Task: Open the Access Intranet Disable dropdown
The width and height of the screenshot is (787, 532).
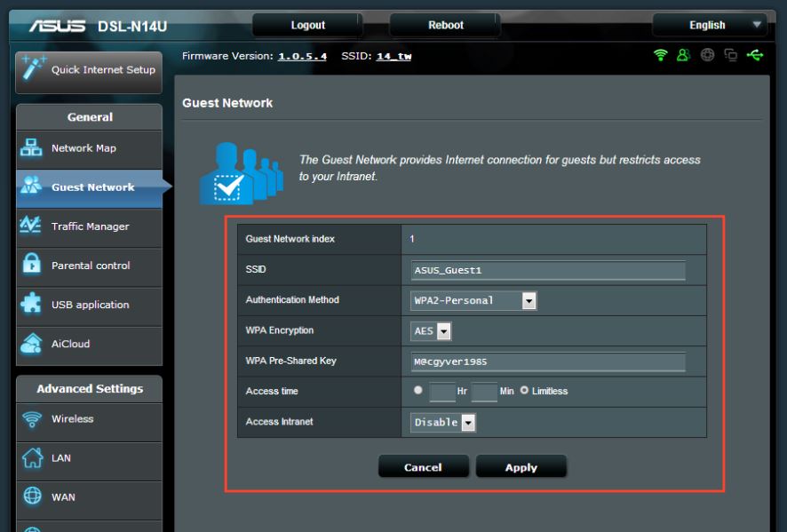Action: (442, 423)
